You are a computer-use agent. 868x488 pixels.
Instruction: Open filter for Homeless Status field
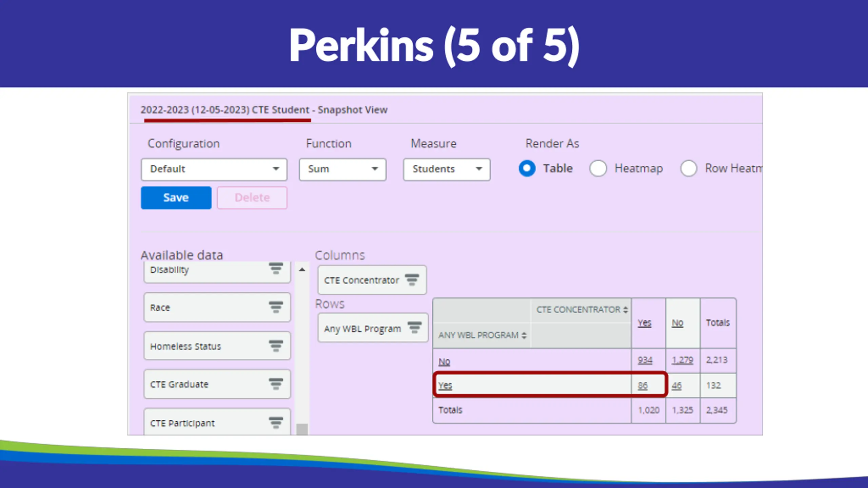click(276, 346)
